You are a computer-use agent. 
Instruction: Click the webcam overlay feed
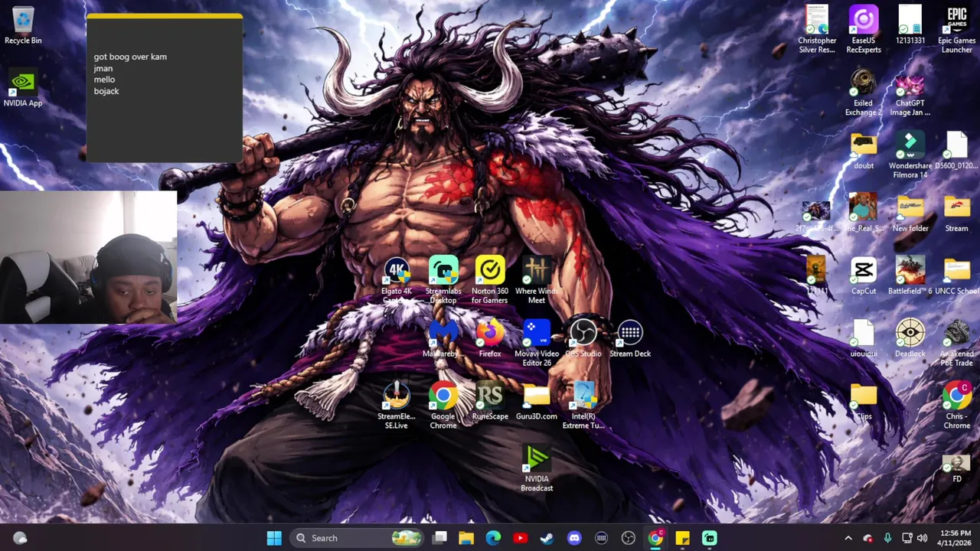[x=89, y=257]
